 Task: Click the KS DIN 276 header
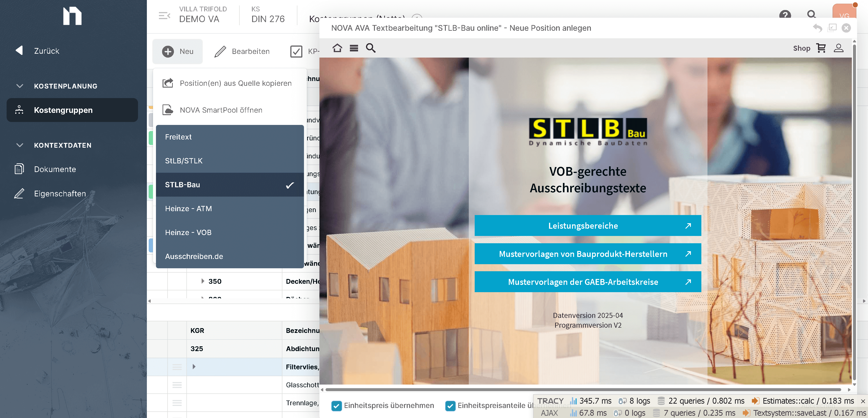(268, 15)
